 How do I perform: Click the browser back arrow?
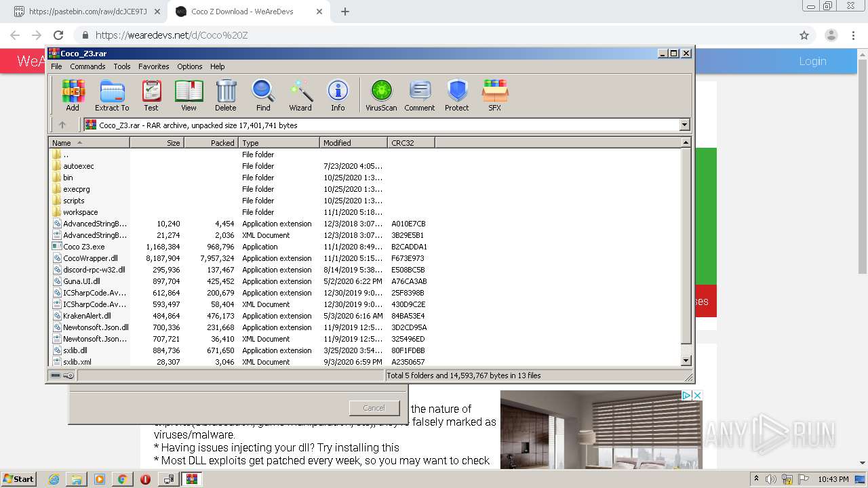click(15, 35)
